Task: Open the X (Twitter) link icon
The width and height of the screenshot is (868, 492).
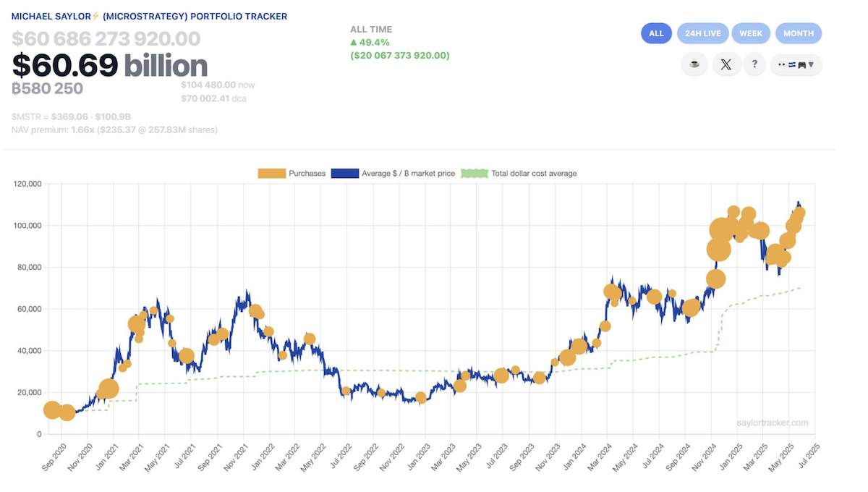Action: click(726, 64)
